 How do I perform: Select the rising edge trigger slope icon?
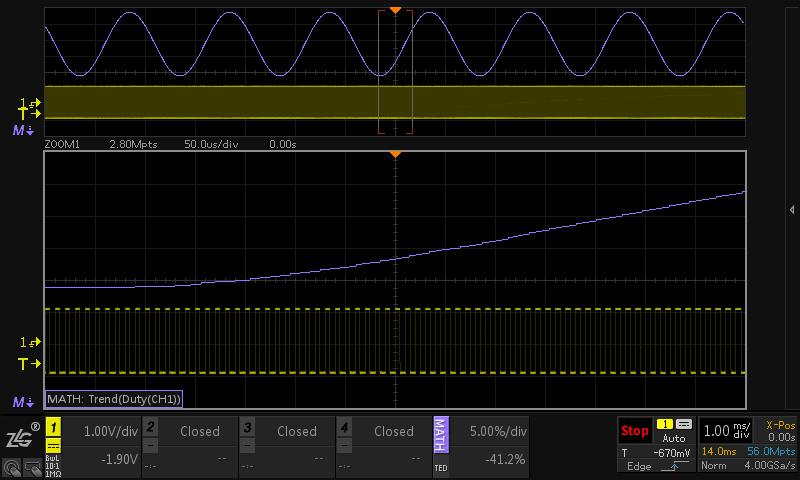[x=673, y=466]
